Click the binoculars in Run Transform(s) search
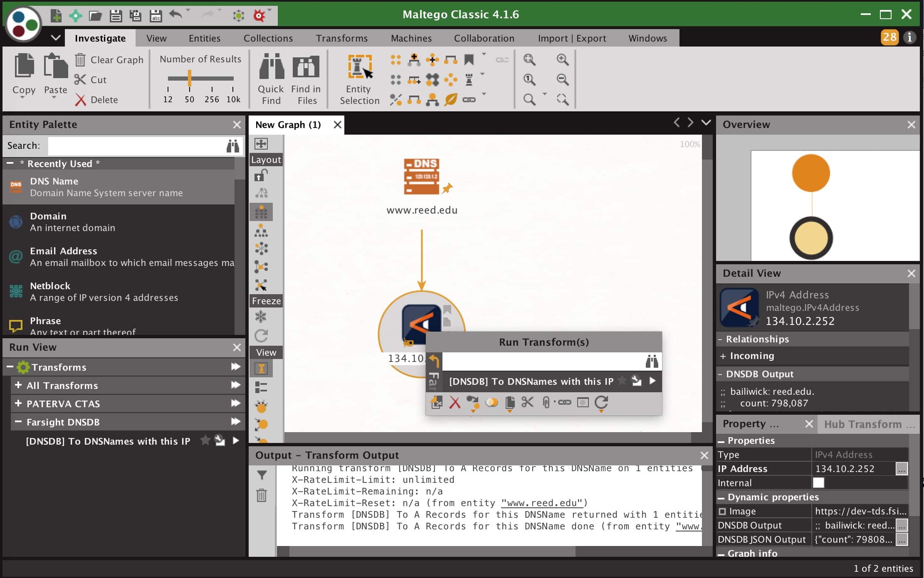The width and height of the screenshot is (924, 578). (652, 362)
